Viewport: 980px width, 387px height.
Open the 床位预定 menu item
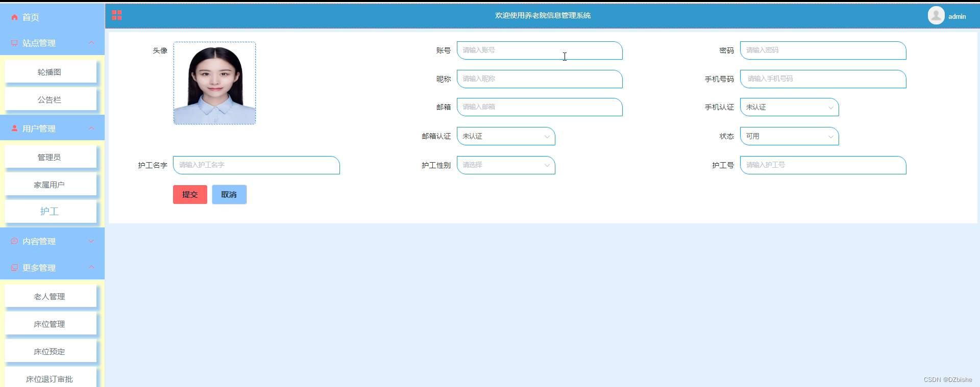coord(51,351)
